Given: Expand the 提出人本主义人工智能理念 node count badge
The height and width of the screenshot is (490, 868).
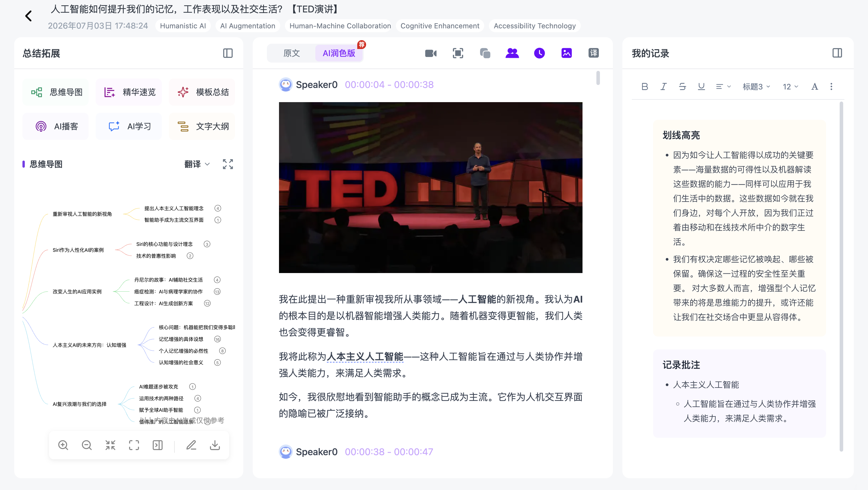Looking at the screenshot, I should point(218,208).
